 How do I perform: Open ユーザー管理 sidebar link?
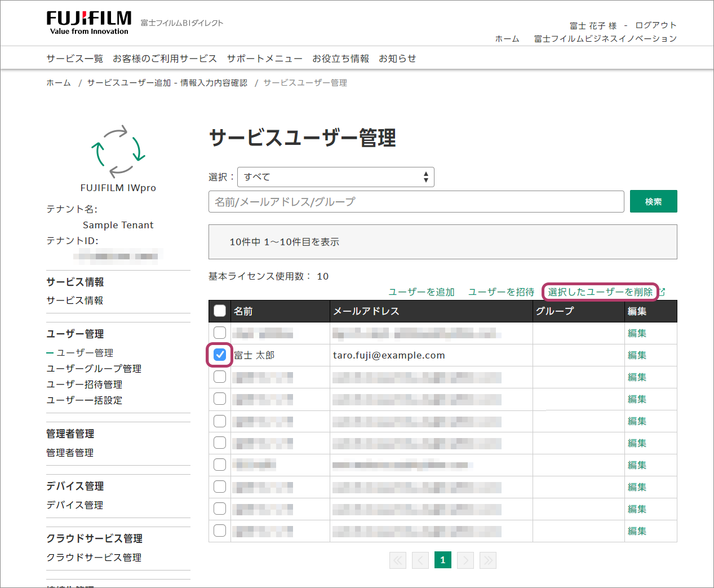[x=85, y=353]
